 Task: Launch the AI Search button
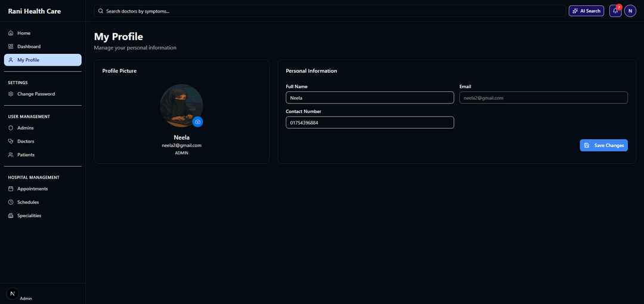[x=586, y=11]
